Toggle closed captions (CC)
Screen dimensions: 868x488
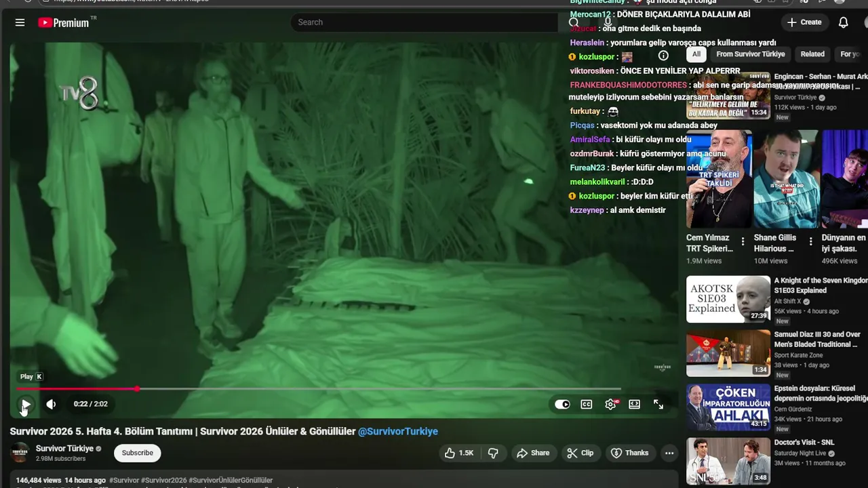point(587,404)
